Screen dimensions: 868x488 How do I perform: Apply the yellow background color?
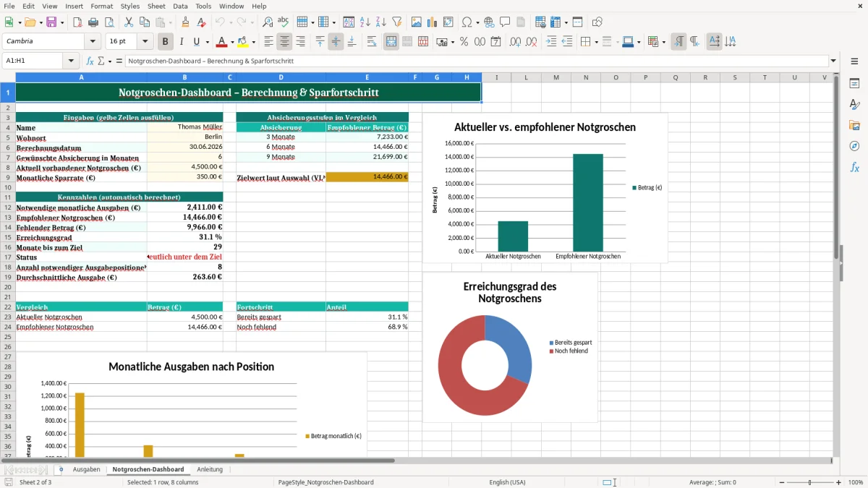(x=242, y=42)
